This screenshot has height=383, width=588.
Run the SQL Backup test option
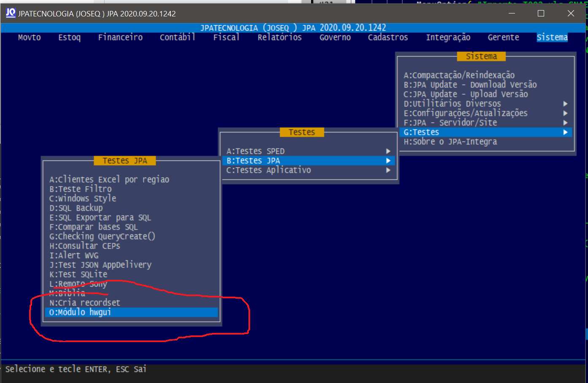[76, 208]
